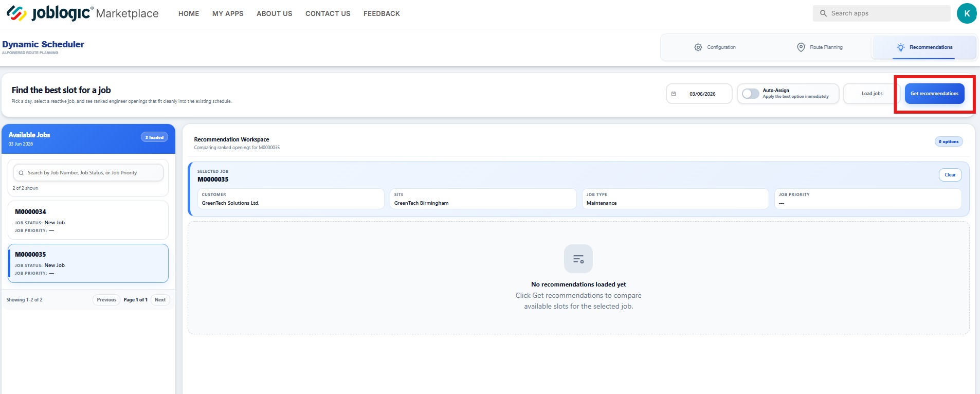
Task: Go to HOME menu item
Action: click(189, 13)
